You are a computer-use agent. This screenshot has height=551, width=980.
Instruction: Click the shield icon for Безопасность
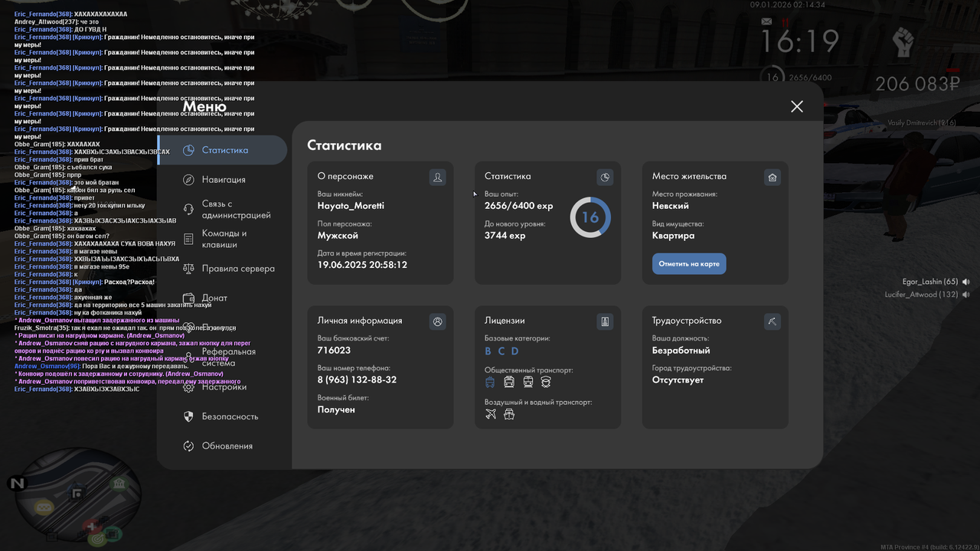[188, 416]
